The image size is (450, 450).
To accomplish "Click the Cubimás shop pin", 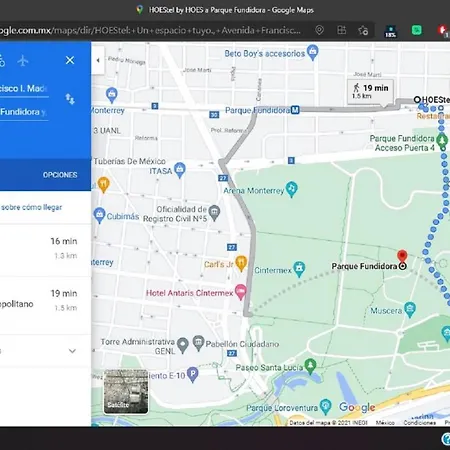I will point(99,215).
